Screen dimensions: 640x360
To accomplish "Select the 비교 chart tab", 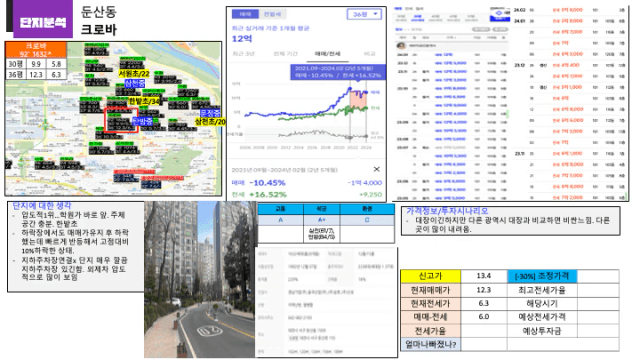I will [x=369, y=54].
